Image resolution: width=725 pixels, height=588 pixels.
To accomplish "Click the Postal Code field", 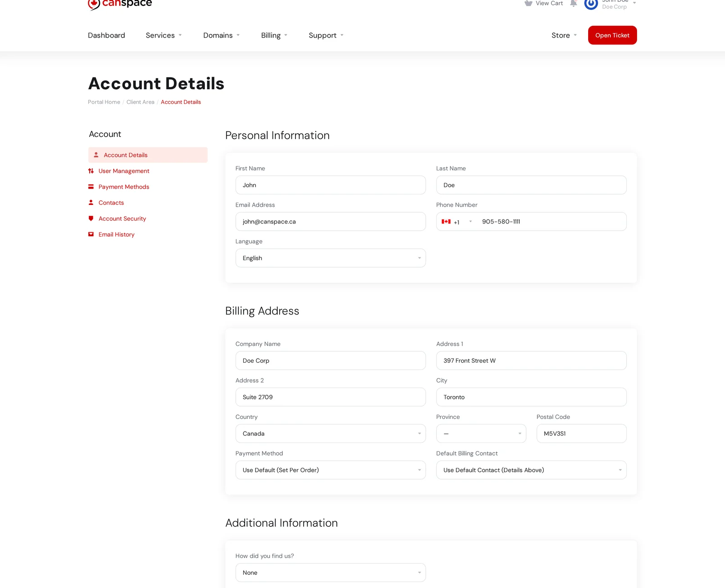I will pos(581,433).
